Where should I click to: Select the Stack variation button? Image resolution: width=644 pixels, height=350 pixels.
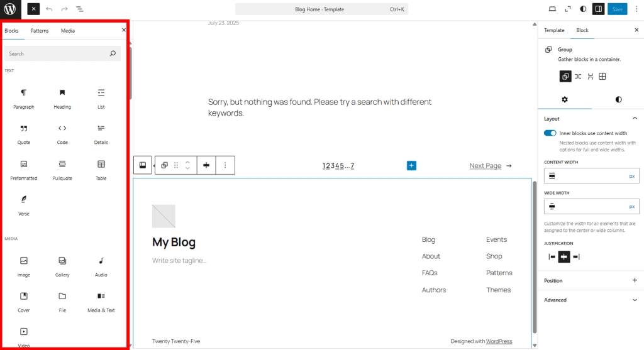pyautogui.click(x=590, y=76)
